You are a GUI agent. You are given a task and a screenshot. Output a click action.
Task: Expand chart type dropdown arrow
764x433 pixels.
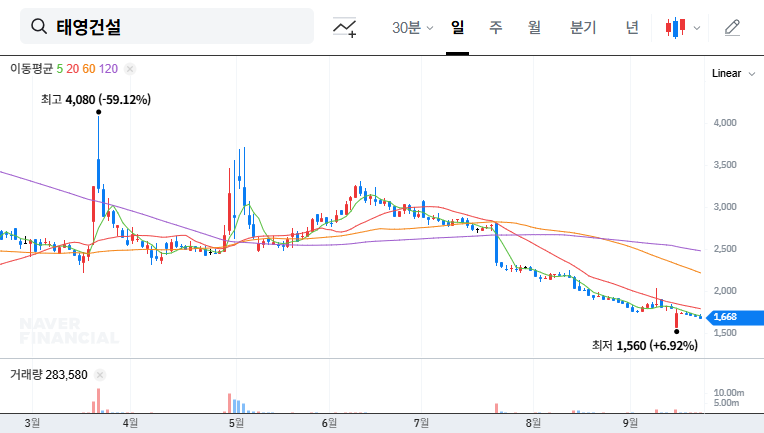point(697,28)
